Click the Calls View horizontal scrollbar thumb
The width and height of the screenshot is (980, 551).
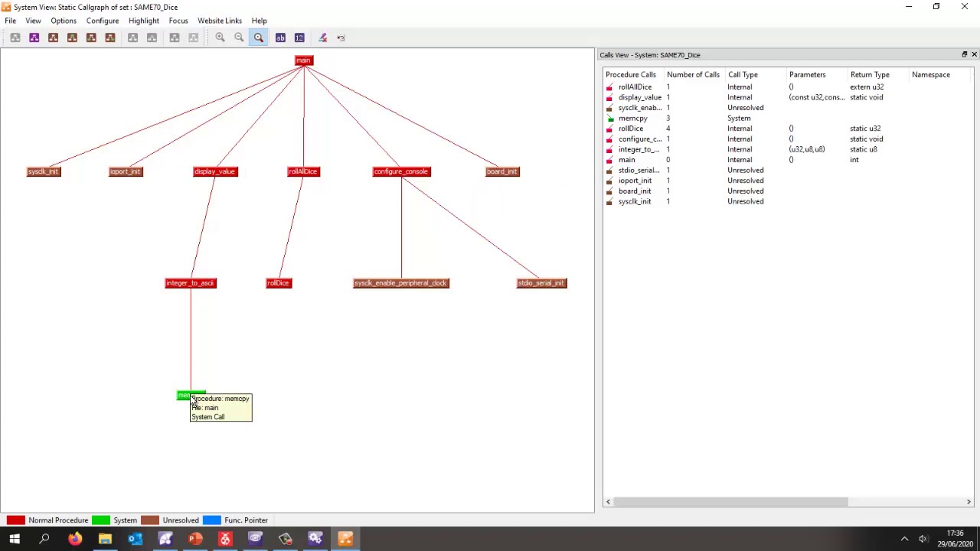(x=731, y=502)
